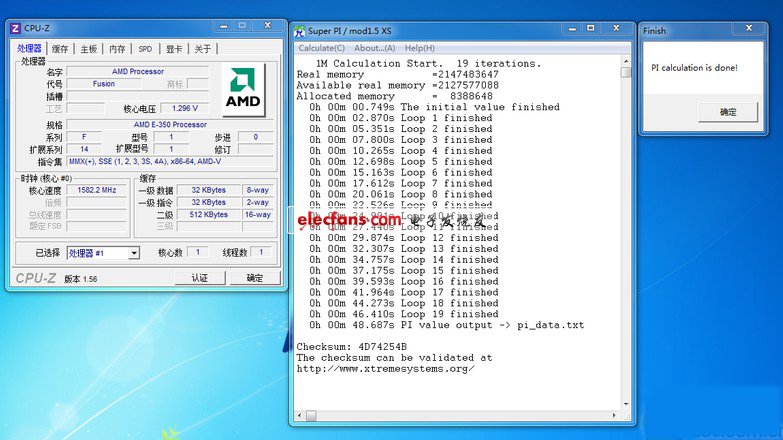Image resolution: width=783 pixels, height=440 pixels.
Task: Switch to the 缓存 tab
Action: pos(60,48)
